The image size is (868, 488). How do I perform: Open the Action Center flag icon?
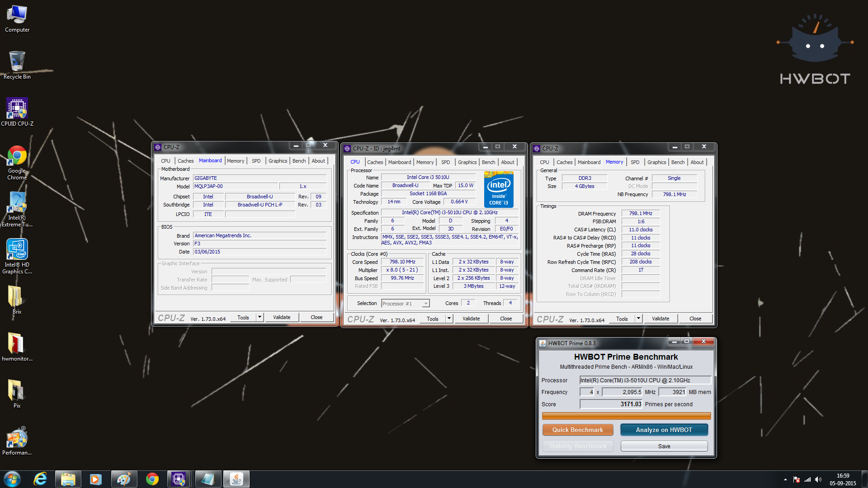tap(797, 479)
